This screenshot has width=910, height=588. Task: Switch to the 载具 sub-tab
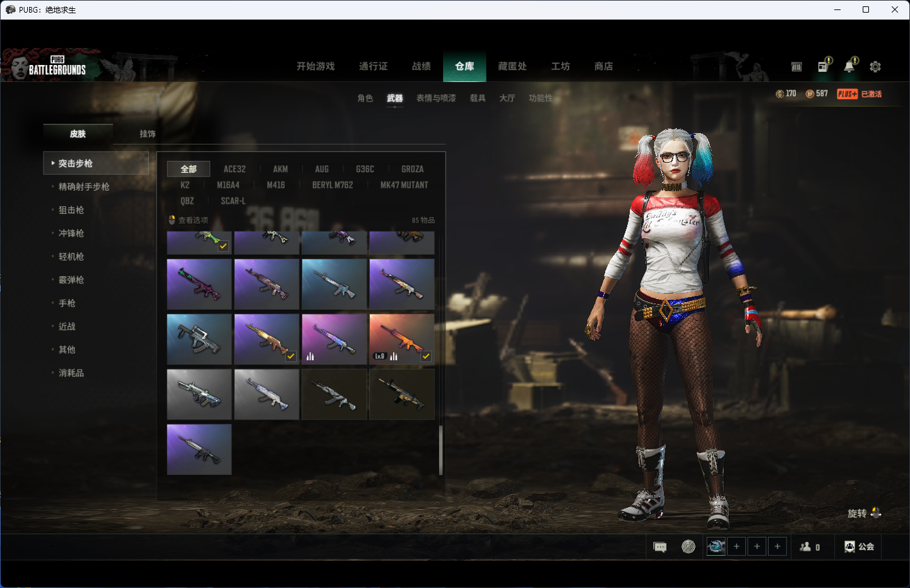click(478, 98)
